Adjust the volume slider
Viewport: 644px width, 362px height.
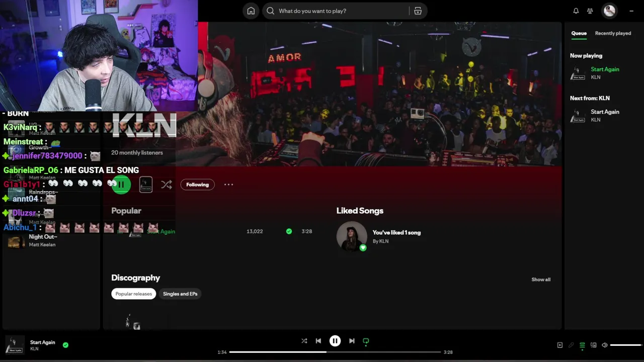pyautogui.click(x=626, y=345)
